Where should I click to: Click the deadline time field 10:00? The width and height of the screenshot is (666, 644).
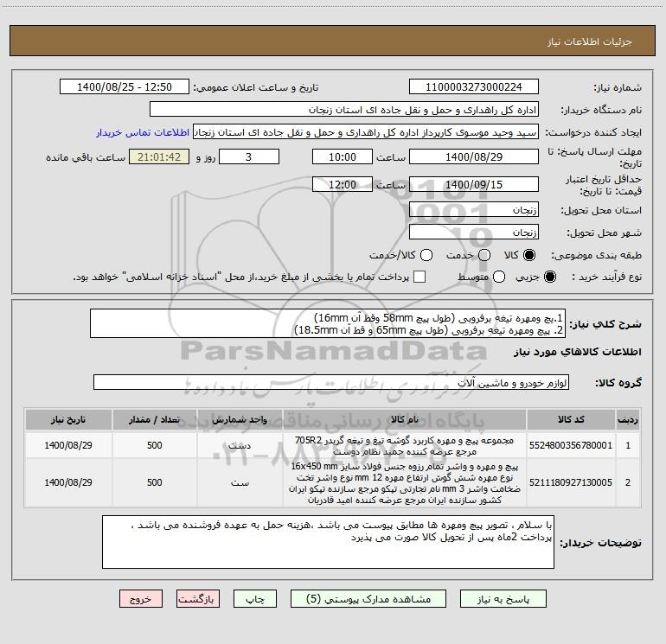coord(343,156)
